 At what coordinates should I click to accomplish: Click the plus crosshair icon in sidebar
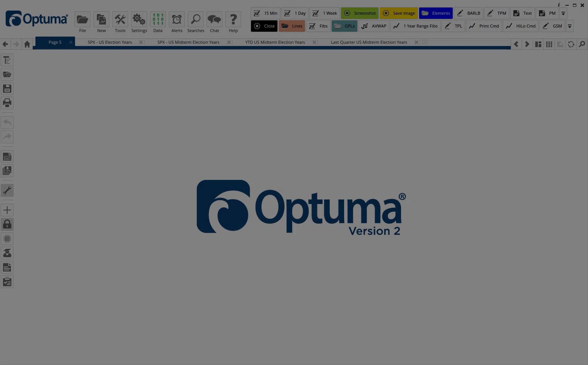[x=7, y=210]
